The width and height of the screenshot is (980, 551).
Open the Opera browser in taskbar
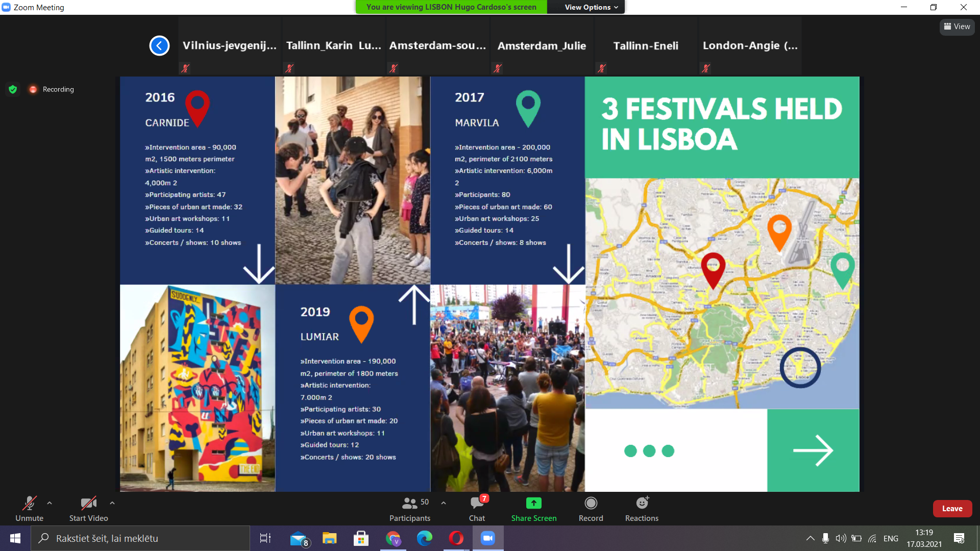(456, 538)
